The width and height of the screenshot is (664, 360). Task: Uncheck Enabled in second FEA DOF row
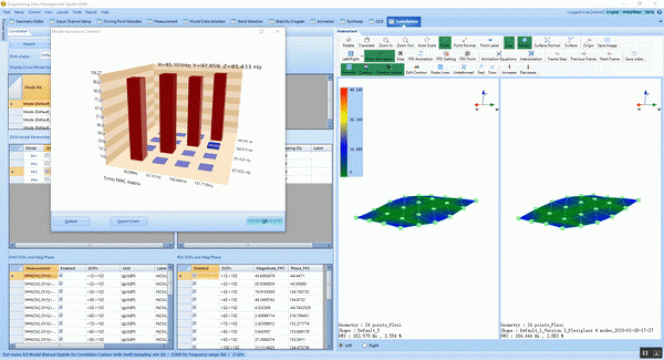(x=194, y=284)
